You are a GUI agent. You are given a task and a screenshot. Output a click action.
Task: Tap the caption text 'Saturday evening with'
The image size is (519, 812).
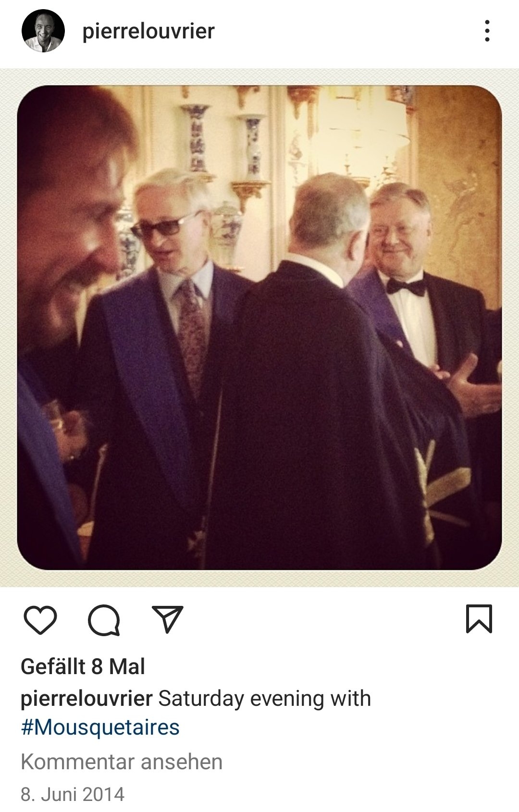tap(264, 699)
